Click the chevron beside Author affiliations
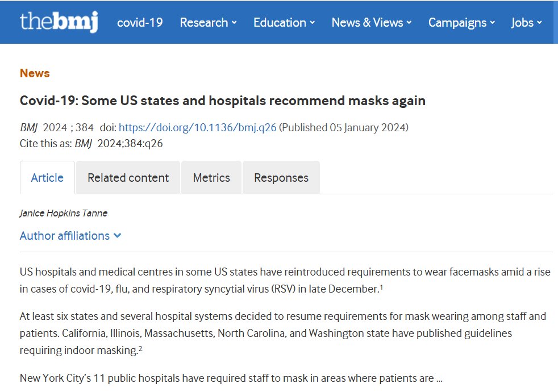 click(x=118, y=236)
